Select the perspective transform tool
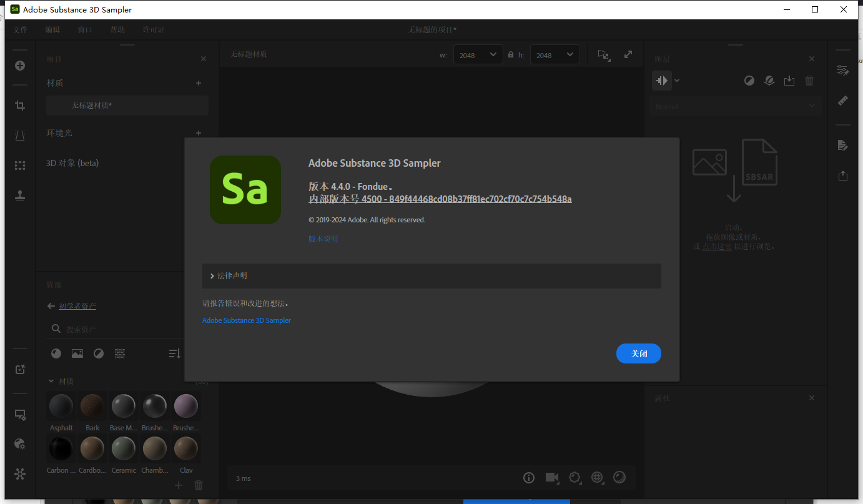 point(20,135)
